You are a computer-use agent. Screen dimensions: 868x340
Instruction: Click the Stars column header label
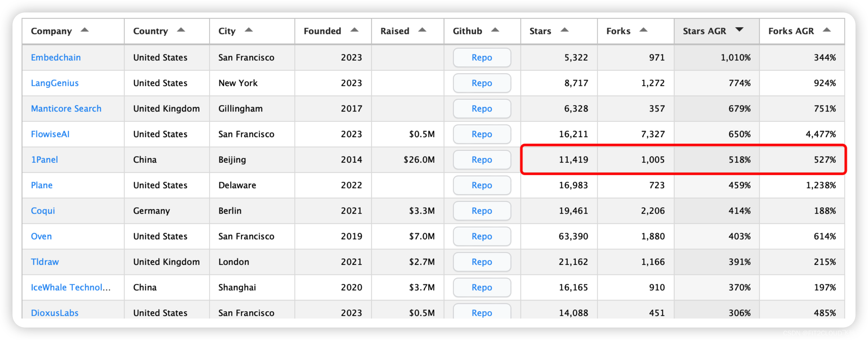click(540, 31)
